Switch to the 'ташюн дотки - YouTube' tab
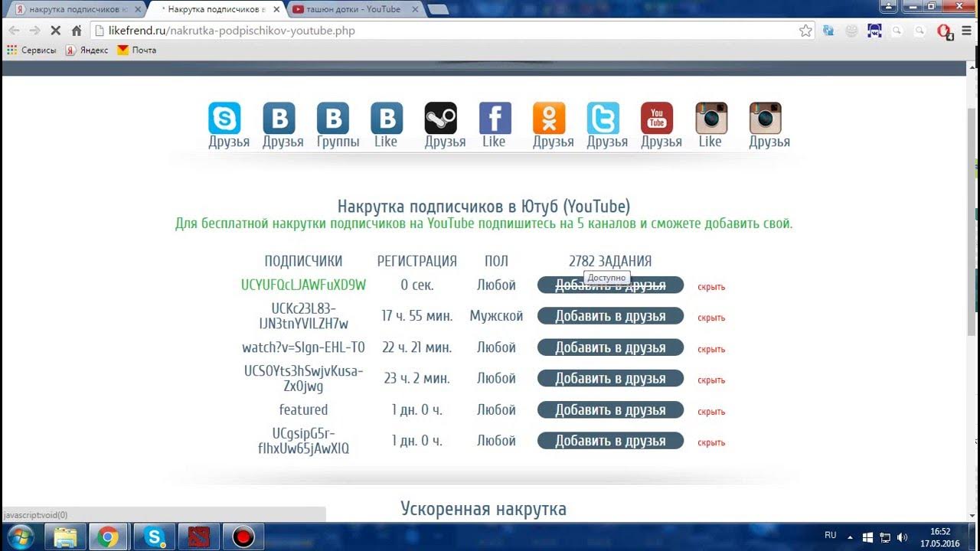Image resolution: width=980 pixels, height=551 pixels. point(352,9)
